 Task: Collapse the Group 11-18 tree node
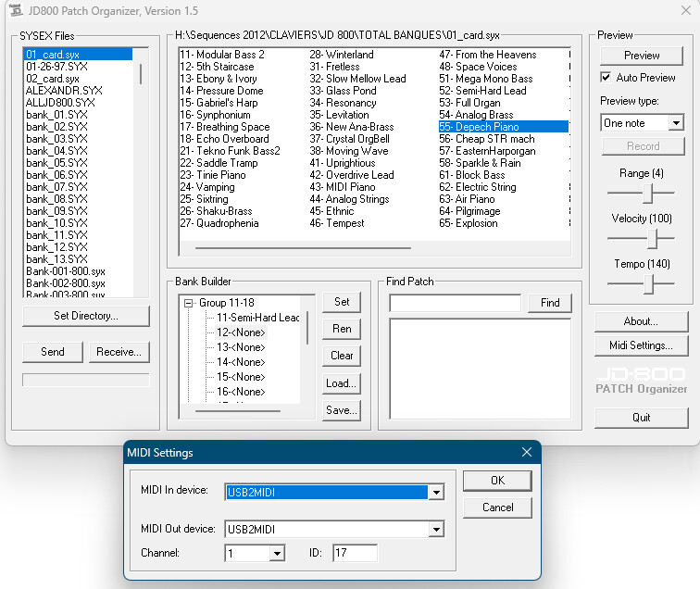188,303
